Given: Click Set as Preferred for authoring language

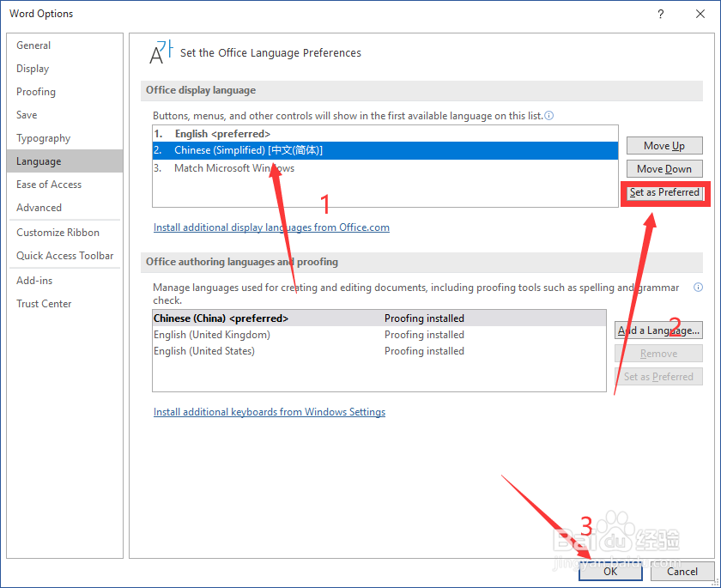Looking at the screenshot, I should click(658, 377).
